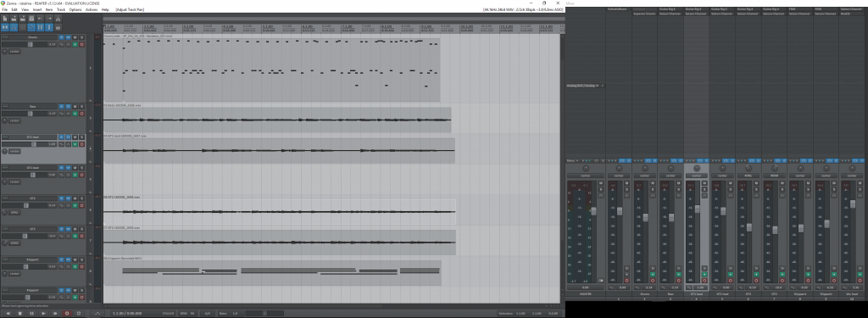The width and height of the screenshot is (868, 318).
Task: Open the File menu
Action: [x=4, y=9]
